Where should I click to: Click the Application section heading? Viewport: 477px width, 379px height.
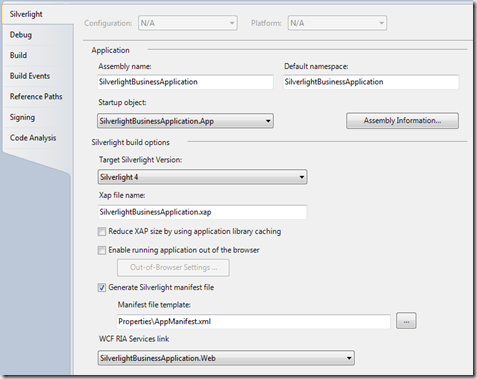pyautogui.click(x=110, y=50)
